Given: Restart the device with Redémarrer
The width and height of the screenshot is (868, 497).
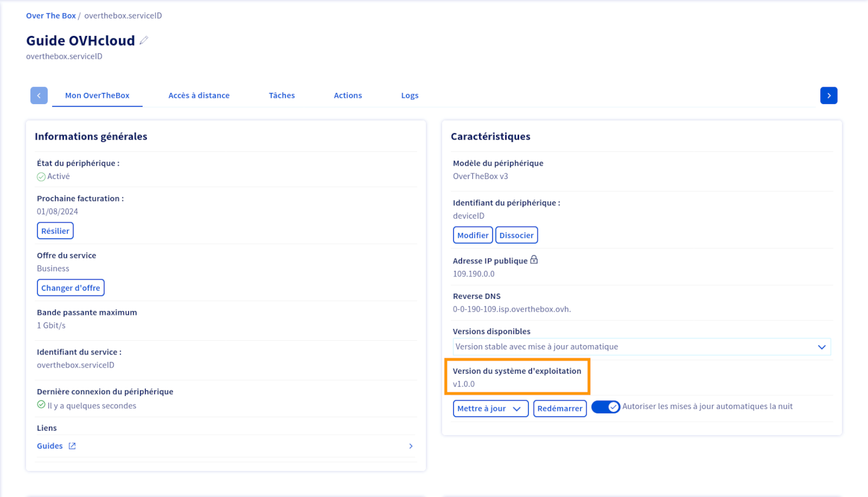Looking at the screenshot, I should (560, 409).
